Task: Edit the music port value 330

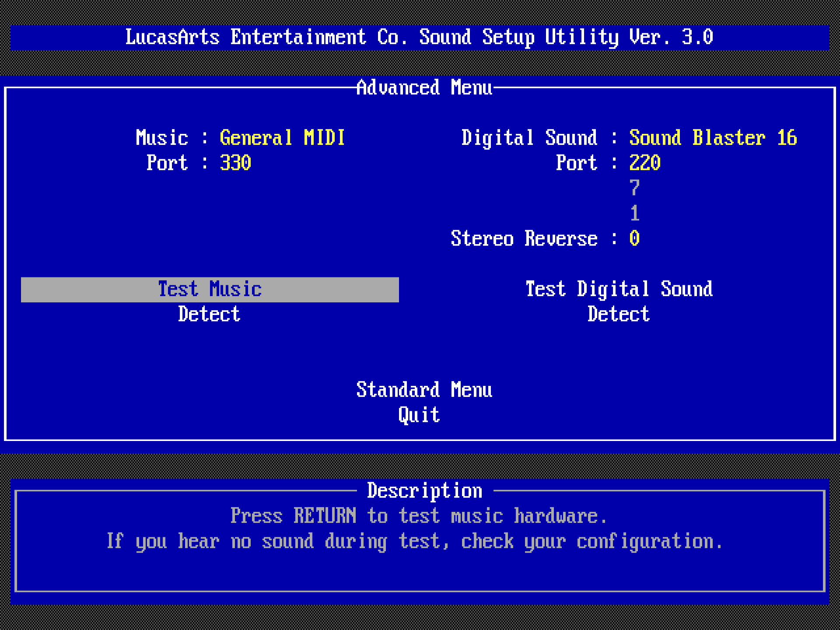Action: [235, 163]
